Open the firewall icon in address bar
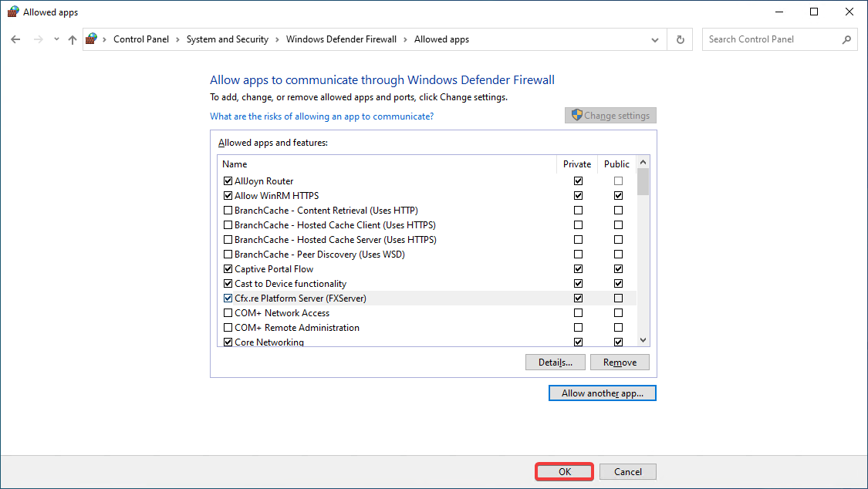868x489 pixels. click(92, 39)
